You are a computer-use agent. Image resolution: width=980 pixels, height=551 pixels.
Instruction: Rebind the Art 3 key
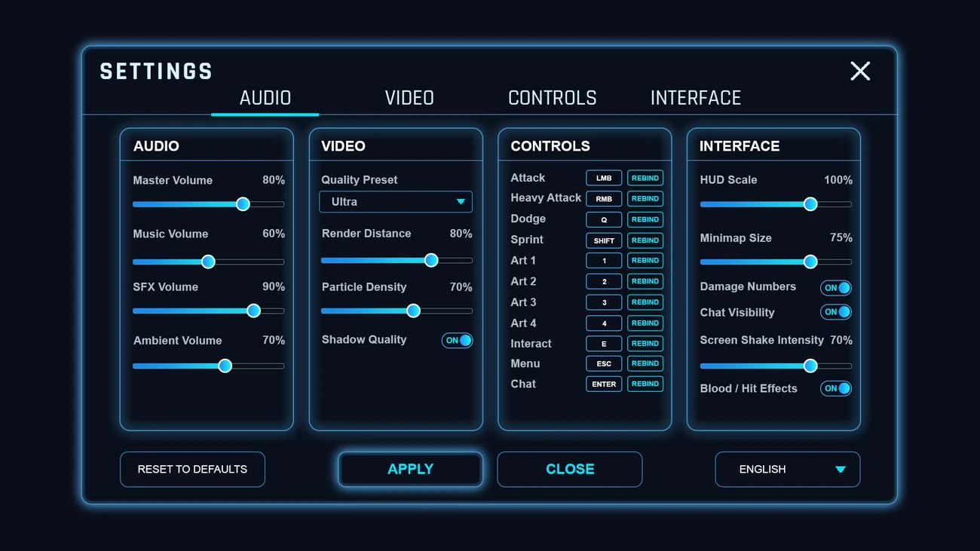(645, 302)
